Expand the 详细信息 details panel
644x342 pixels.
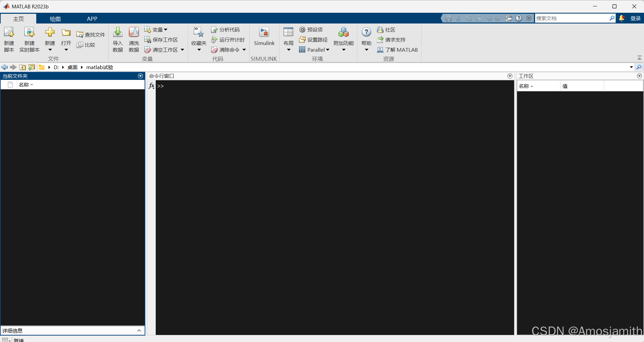point(139,331)
